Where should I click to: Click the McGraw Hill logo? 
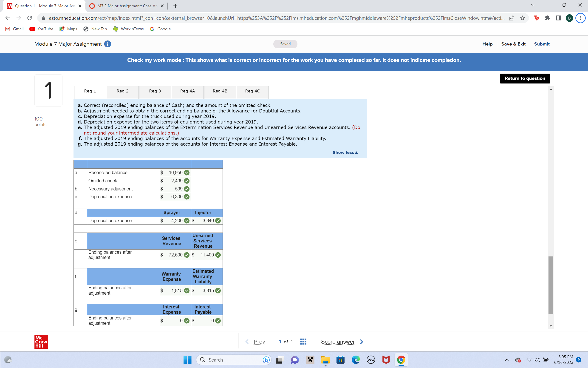point(41,342)
